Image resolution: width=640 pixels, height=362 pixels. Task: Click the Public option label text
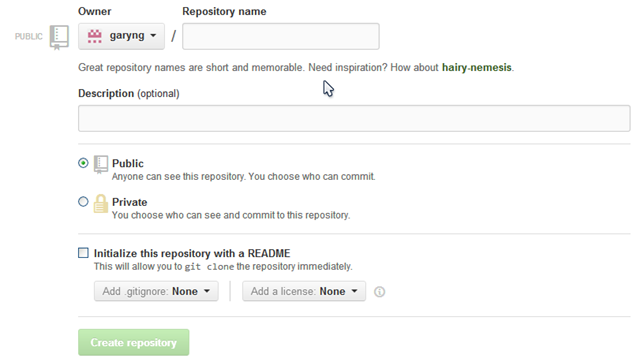point(128,163)
